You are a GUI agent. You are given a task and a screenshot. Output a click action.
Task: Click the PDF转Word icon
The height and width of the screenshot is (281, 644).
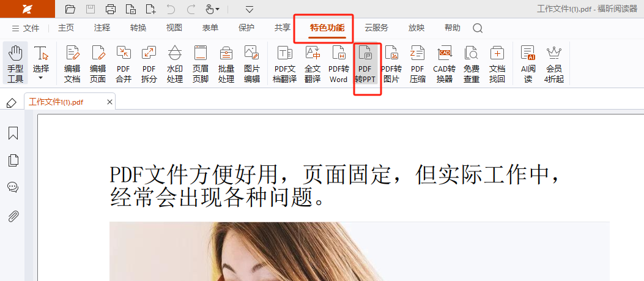click(338, 64)
